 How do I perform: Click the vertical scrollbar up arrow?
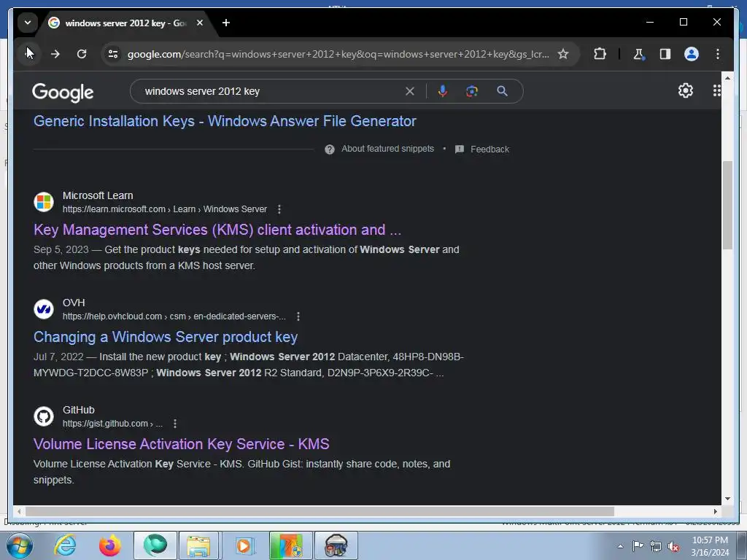coord(727,78)
